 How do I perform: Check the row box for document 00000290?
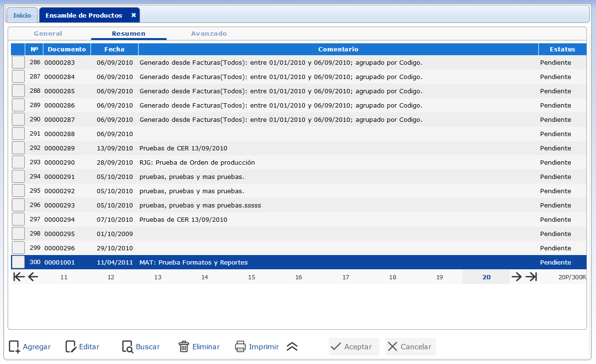click(x=18, y=162)
